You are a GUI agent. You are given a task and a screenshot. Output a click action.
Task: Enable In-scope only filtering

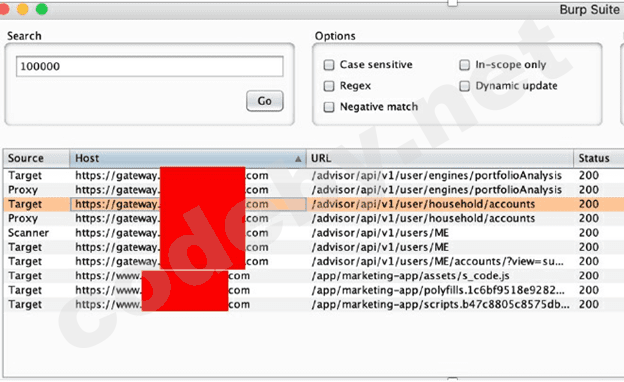(464, 65)
